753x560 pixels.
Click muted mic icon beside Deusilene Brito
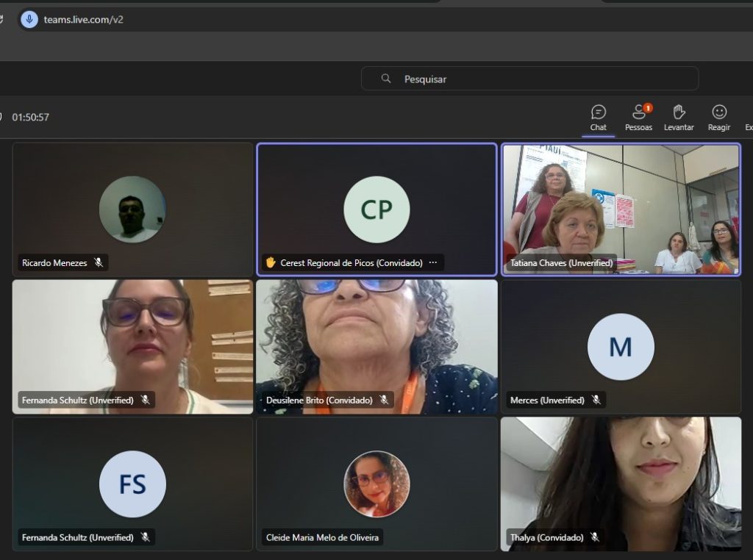click(384, 400)
